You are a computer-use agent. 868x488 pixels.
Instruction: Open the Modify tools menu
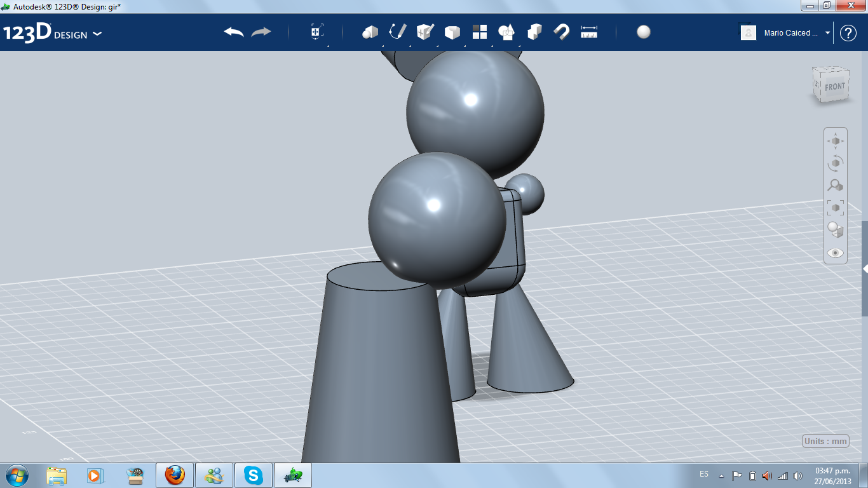click(x=452, y=32)
